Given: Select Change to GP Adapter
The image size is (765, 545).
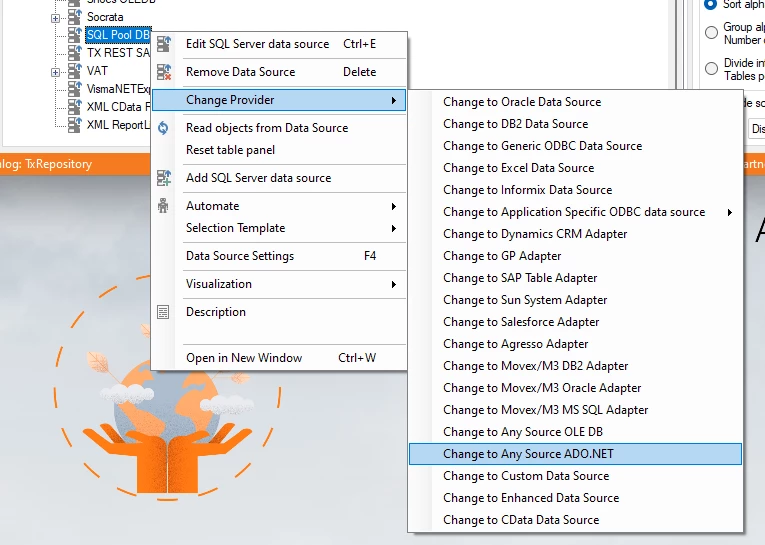Looking at the screenshot, I should 575,256.
